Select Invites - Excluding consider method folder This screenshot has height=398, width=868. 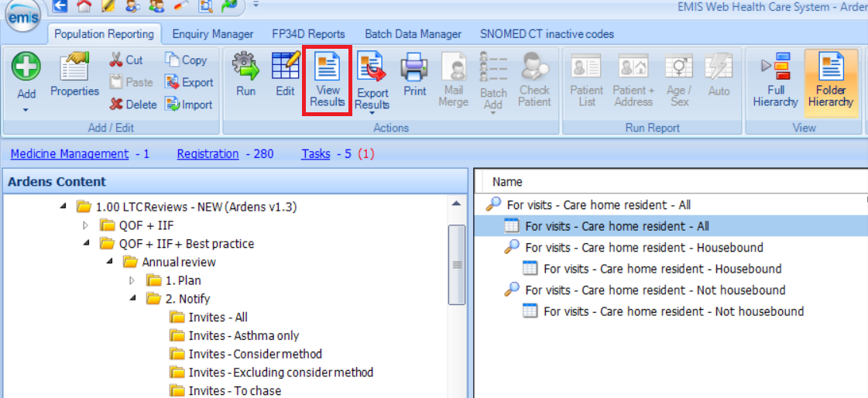point(271,372)
